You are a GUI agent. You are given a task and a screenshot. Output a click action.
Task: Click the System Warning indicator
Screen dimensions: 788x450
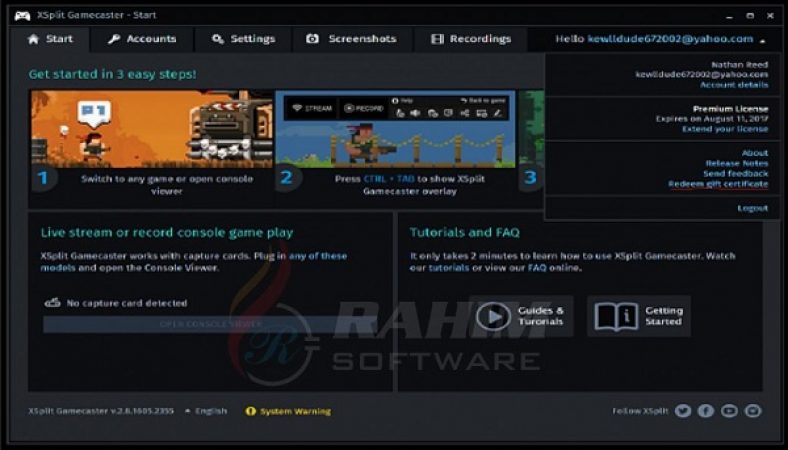point(288,411)
